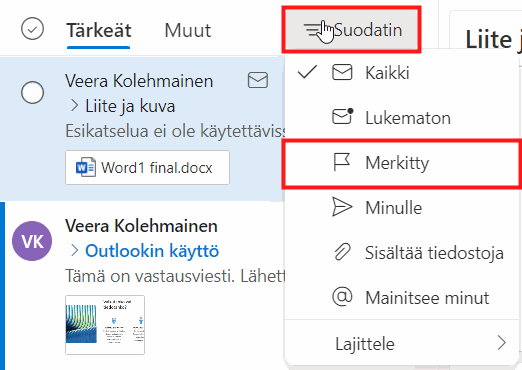
Task: Tick the selection circle for Liite ja kuva
Action: pos(32,92)
